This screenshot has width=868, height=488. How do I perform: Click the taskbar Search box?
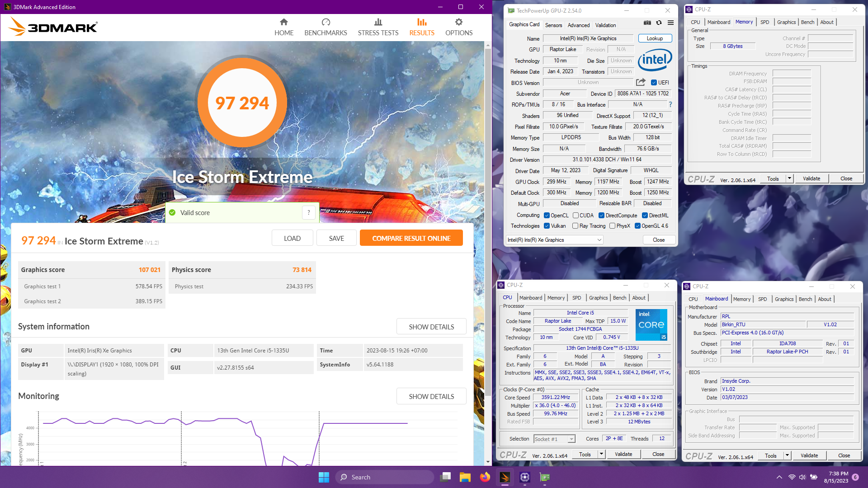tap(385, 477)
